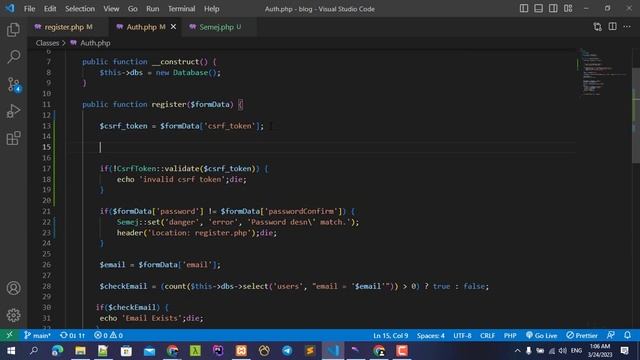Click the main branch status item
This screenshot has height=360, width=640.
(x=37, y=335)
